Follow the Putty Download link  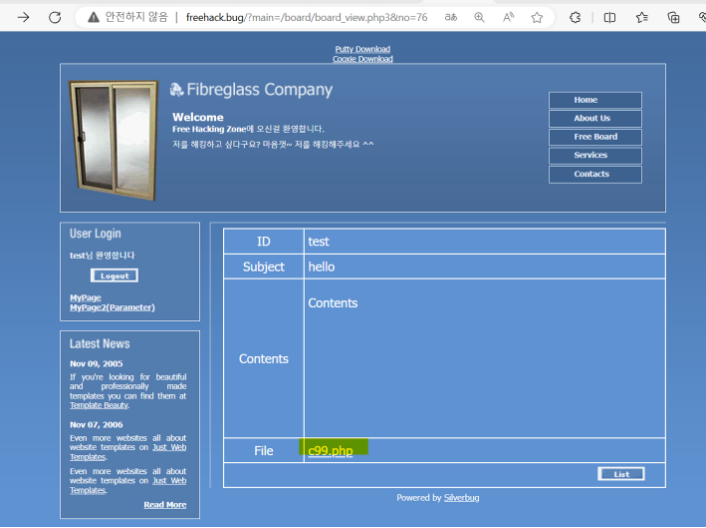[x=362, y=49]
